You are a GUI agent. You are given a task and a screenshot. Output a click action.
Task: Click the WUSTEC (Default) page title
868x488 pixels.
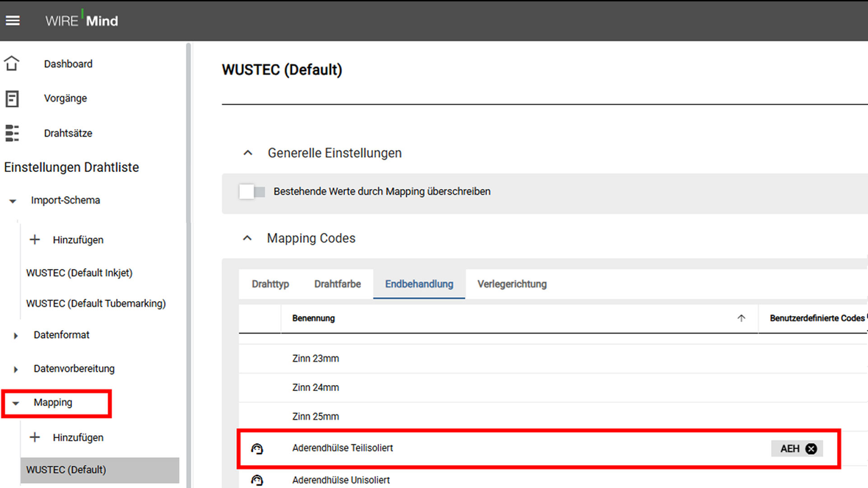click(x=282, y=70)
